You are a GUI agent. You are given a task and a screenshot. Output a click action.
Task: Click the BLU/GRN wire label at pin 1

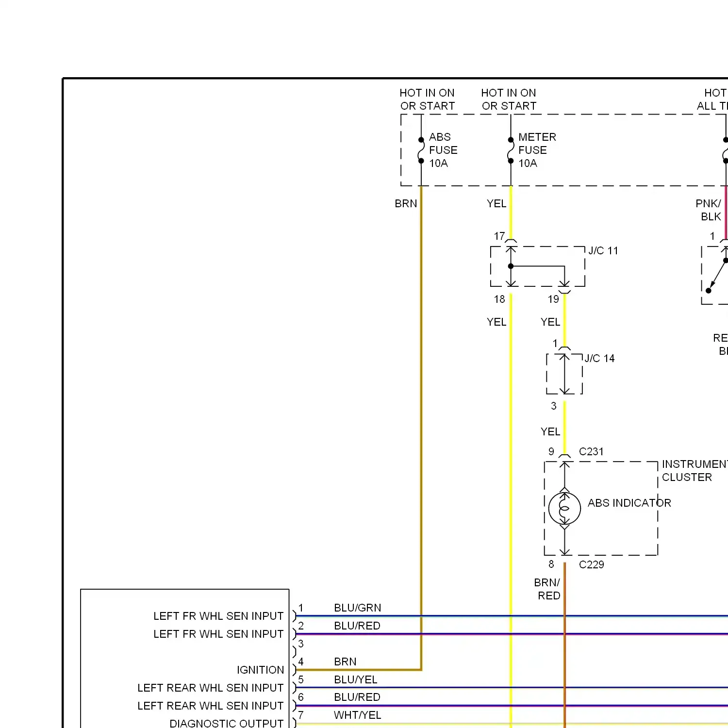358,608
